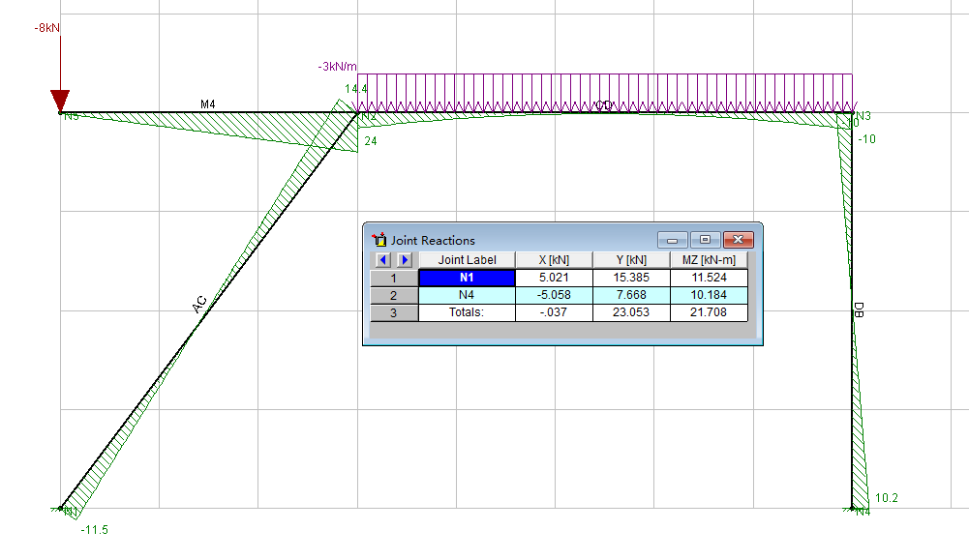The height and width of the screenshot is (560, 969).
Task: Click the N4 joint label cell
Action: point(467,295)
